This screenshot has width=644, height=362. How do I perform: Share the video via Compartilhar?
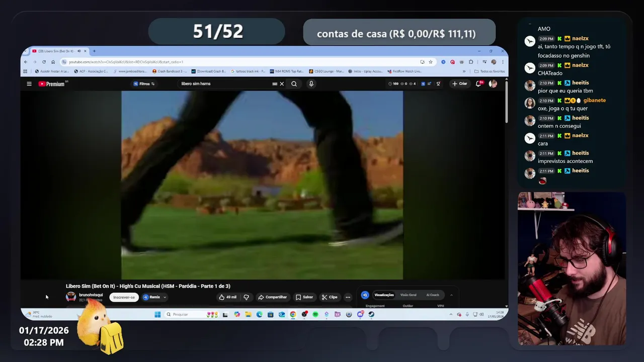point(272,297)
